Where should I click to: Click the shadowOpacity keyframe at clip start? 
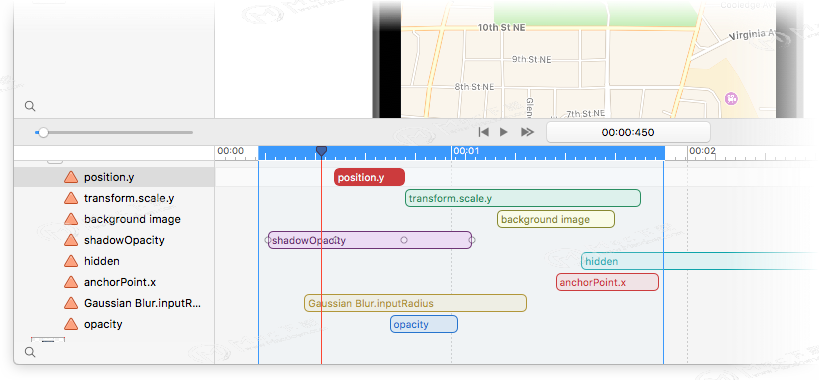point(268,240)
